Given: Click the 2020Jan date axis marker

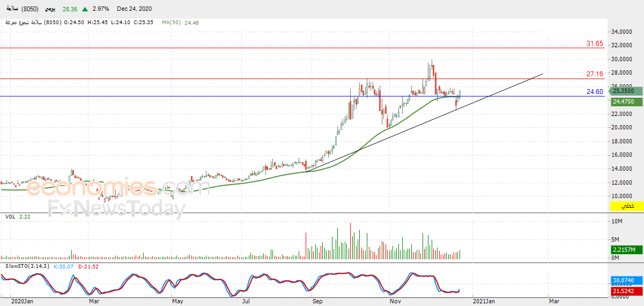Looking at the screenshot, I should tap(23, 302).
